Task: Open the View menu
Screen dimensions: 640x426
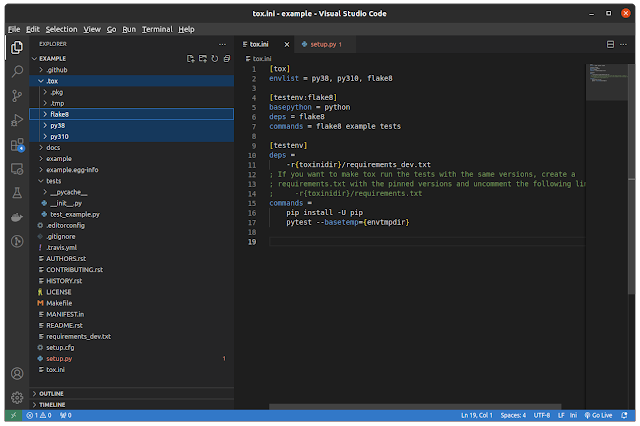Action: [92, 29]
